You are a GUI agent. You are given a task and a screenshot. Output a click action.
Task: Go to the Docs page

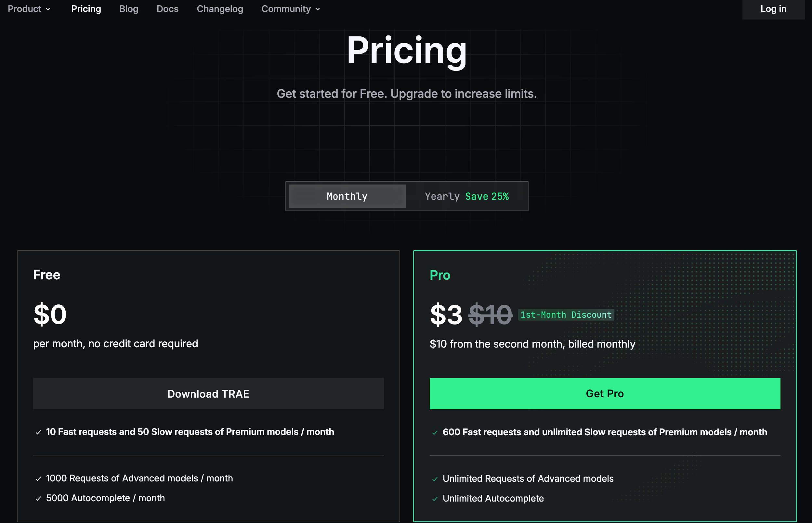(x=167, y=9)
